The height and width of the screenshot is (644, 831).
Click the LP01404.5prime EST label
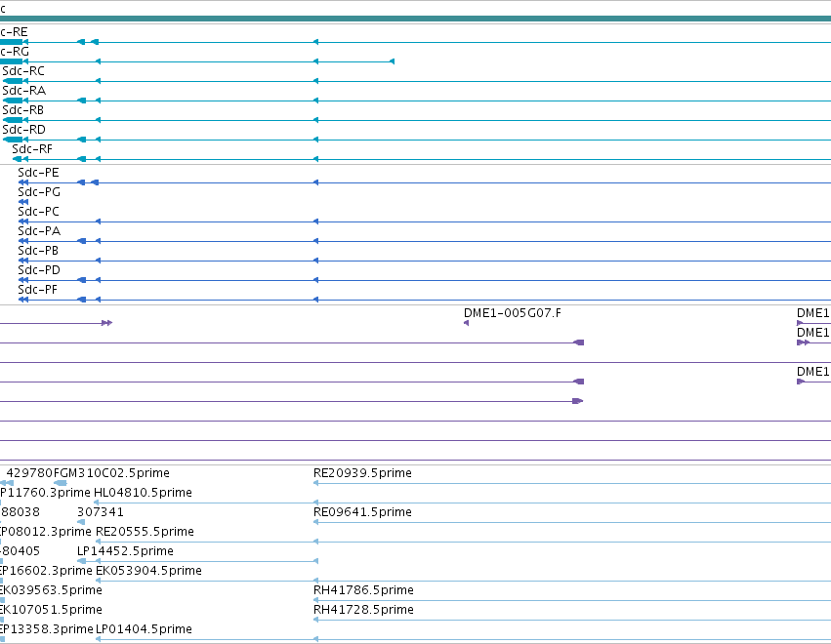tap(144, 629)
